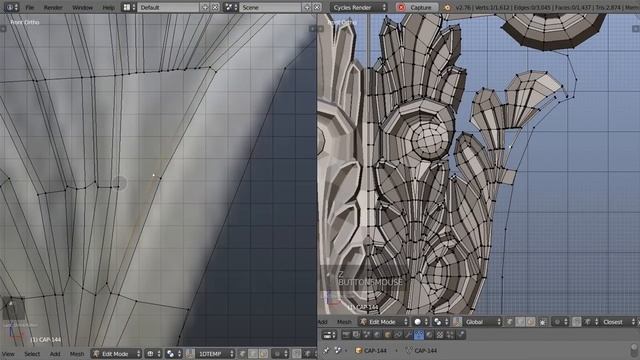
Task: Toggle 3D manipulator in right viewport header
Action: click(457, 322)
